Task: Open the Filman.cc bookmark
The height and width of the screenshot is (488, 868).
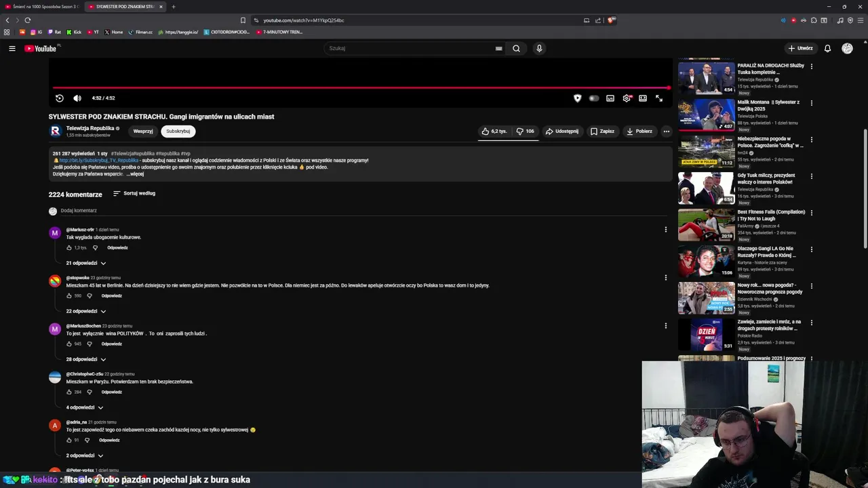Action: click(x=140, y=32)
